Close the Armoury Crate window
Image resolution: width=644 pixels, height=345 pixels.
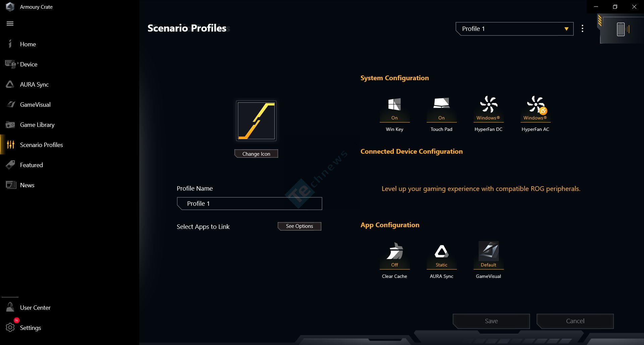point(634,7)
